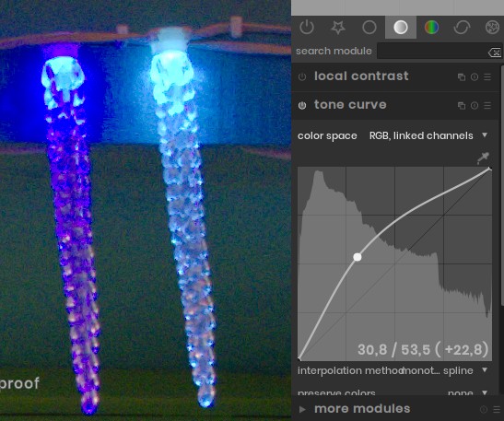Select the curve's top-right end node
This screenshot has height=421, width=504.
[489, 169]
